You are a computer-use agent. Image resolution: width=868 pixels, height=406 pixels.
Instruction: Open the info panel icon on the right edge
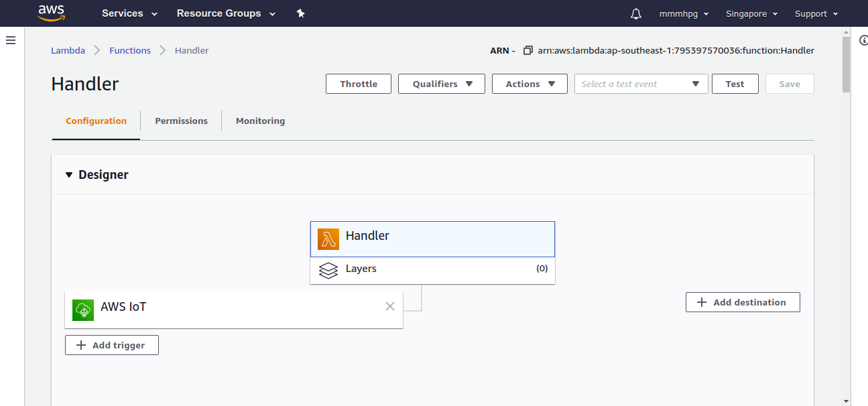point(863,40)
